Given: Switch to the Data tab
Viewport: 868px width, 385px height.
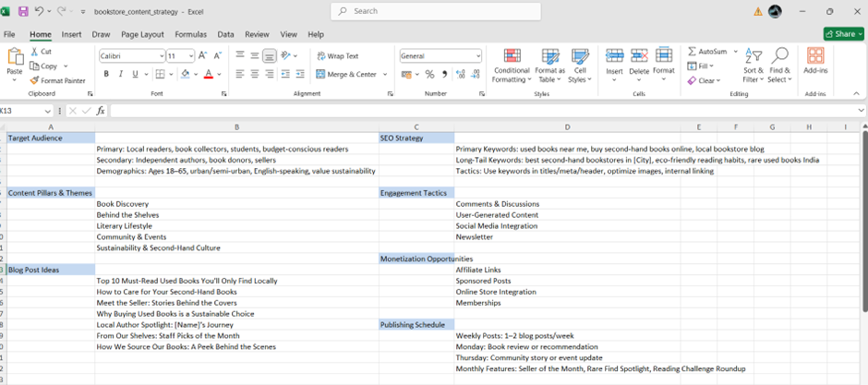Looking at the screenshot, I should pyautogui.click(x=225, y=34).
